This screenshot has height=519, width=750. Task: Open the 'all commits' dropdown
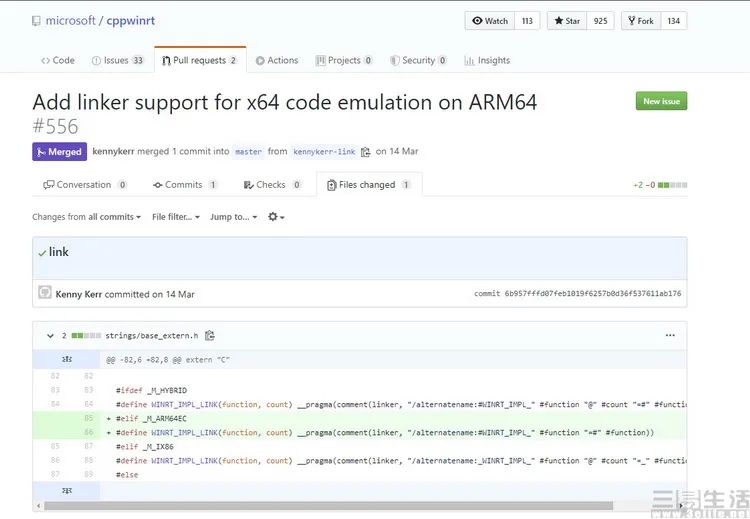coord(113,217)
